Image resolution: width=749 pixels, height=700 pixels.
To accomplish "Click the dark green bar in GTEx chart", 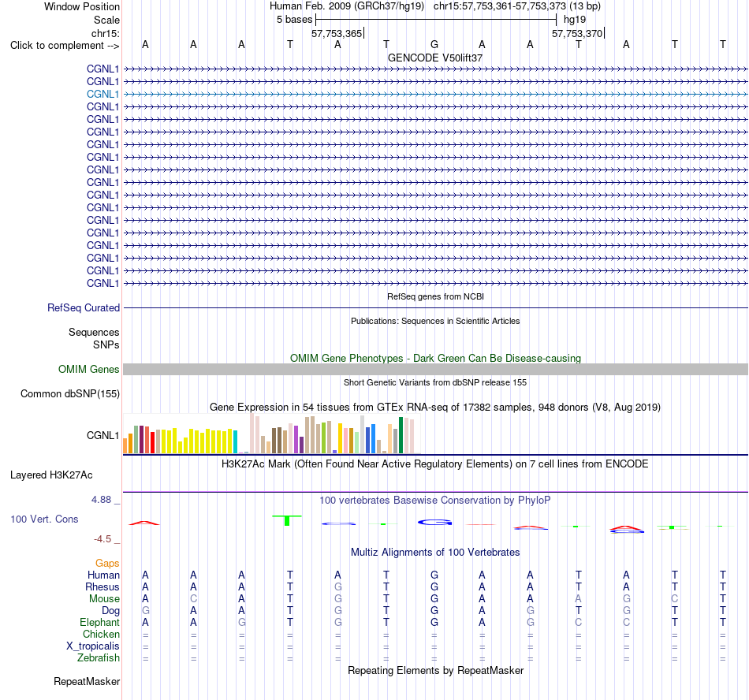I will pyautogui.click(x=401, y=435).
